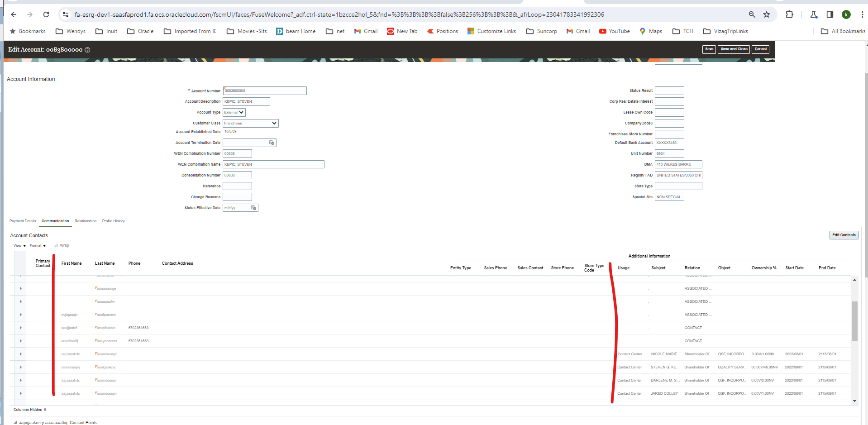This screenshot has height=425, width=868.
Task: Click the help icon beside Edit Account title
Action: click(x=88, y=50)
